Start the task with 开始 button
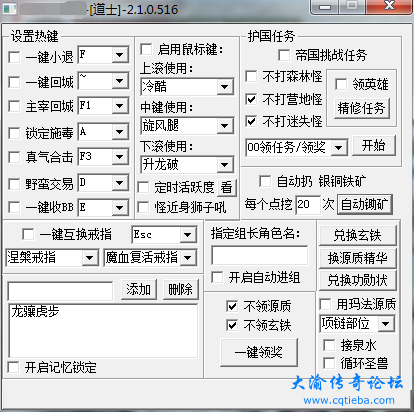This screenshot has height=412, width=414. 374,145
